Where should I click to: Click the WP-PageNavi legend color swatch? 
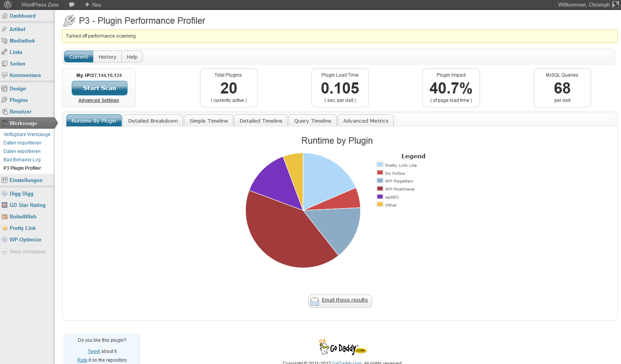point(380,180)
